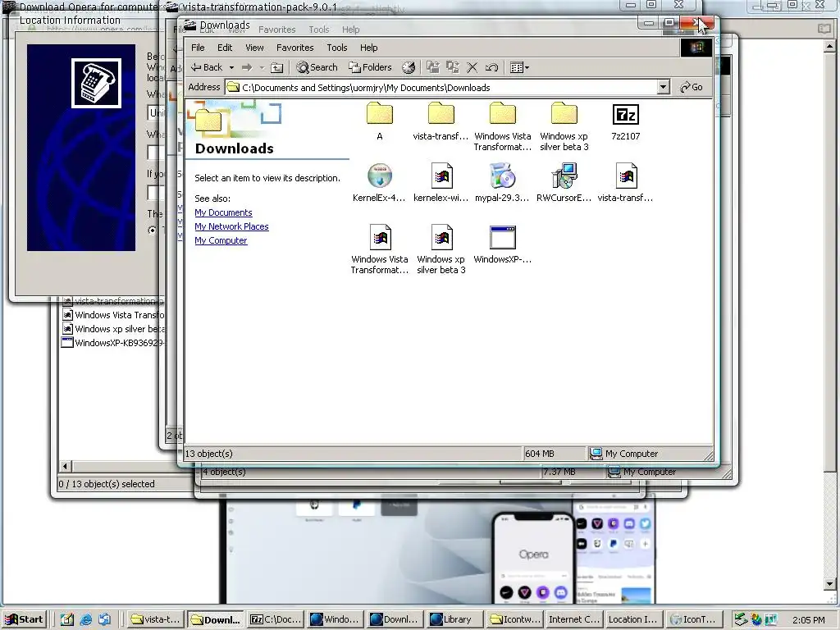Switch to Icontw... taskbar button

(517, 619)
